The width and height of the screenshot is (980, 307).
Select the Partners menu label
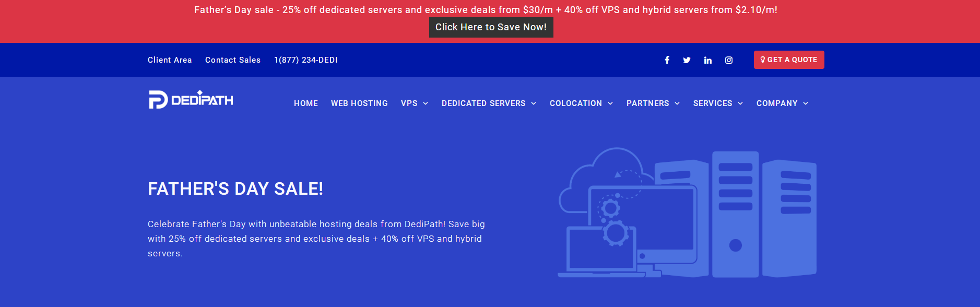tap(648, 103)
